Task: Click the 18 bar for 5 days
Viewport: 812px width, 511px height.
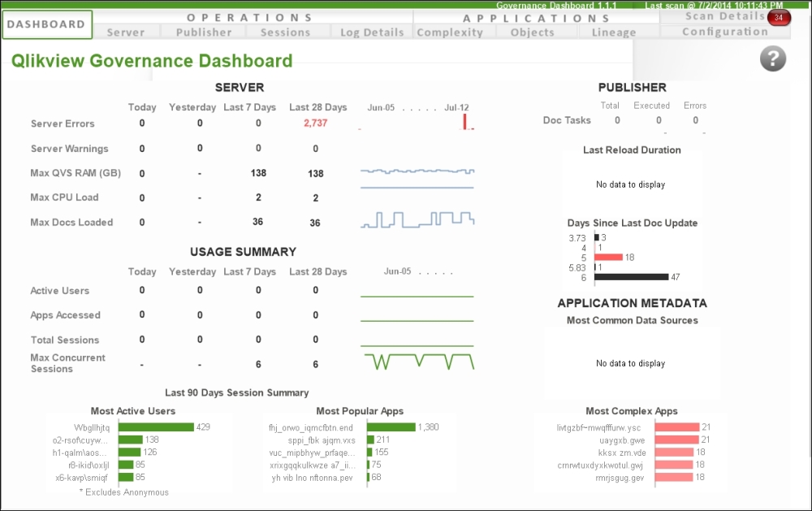Action: (608, 257)
